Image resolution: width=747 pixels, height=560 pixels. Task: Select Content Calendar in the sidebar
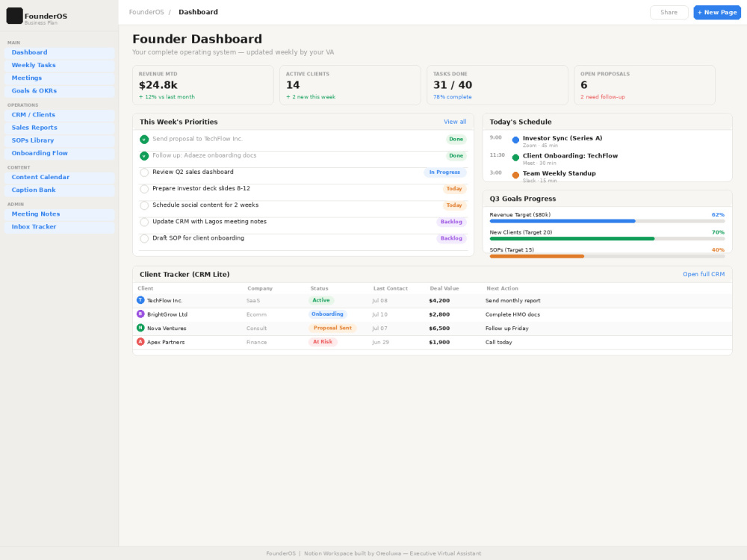click(60, 177)
